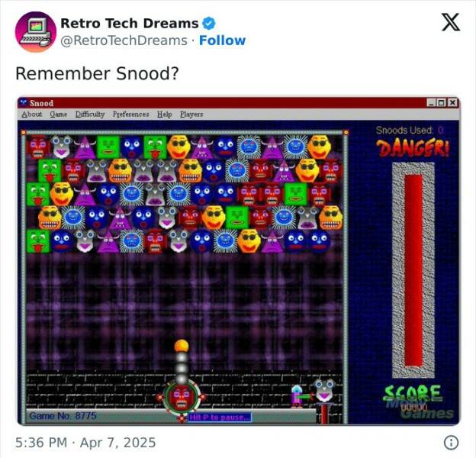This screenshot has width=476, height=458.
Task: Open the Game menu
Action: (58, 114)
